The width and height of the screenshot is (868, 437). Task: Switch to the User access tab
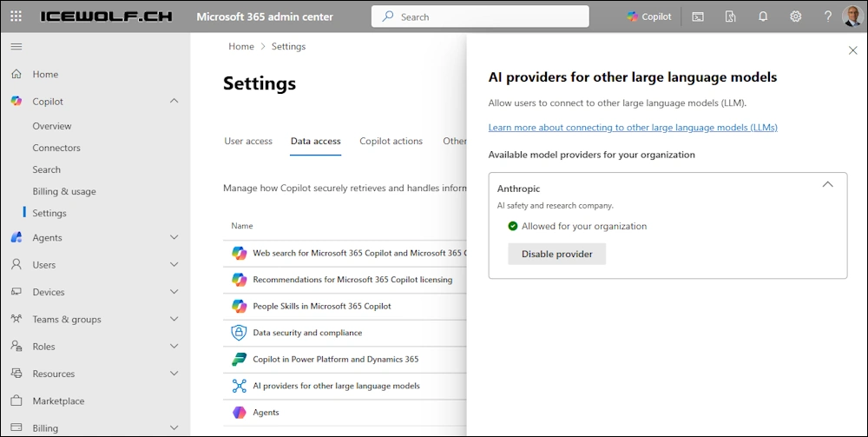248,141
